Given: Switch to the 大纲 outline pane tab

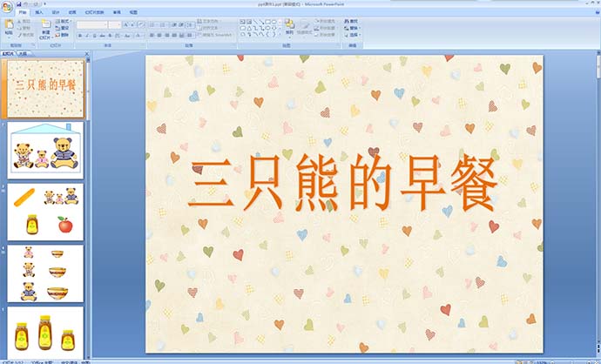Looking at the screenshot, I should 23,54.
